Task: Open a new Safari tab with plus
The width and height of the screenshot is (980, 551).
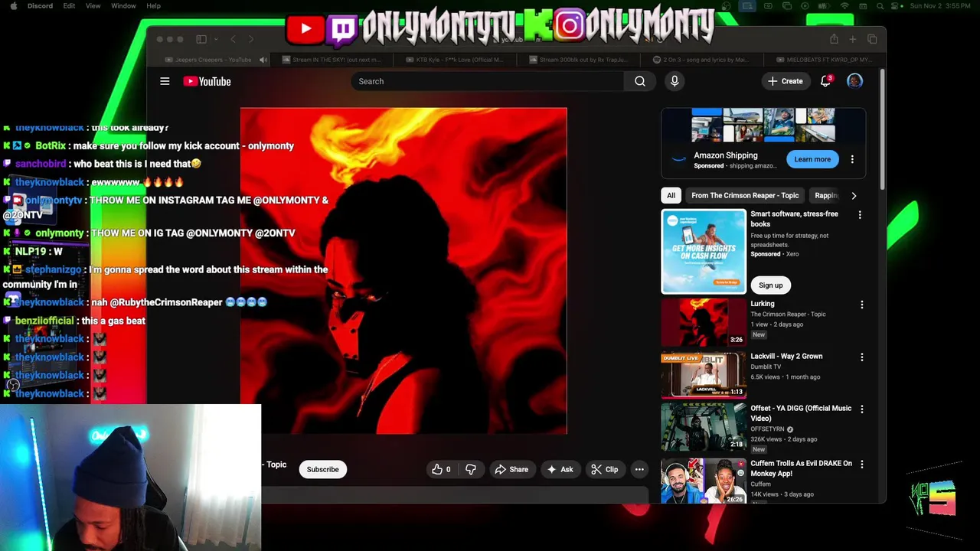Action: [852, 39]
